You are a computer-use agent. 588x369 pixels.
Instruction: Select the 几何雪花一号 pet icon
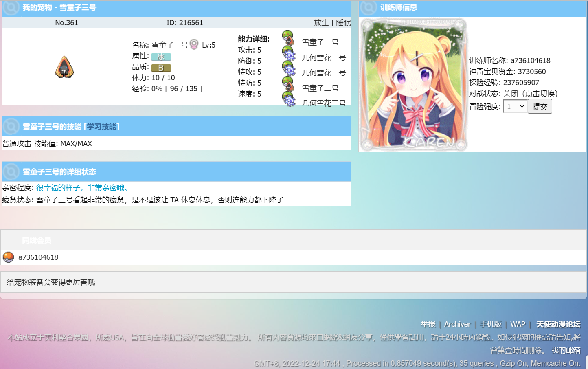pyautogui.click(x=289, y=53)
